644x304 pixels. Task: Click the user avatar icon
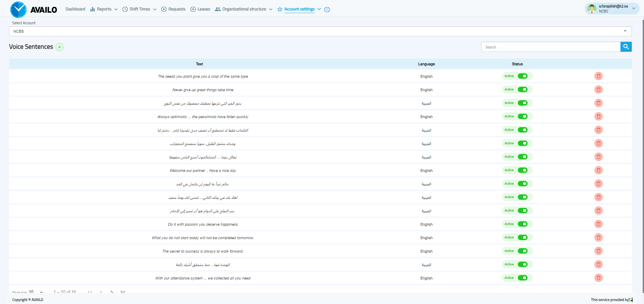pos(592,8)
